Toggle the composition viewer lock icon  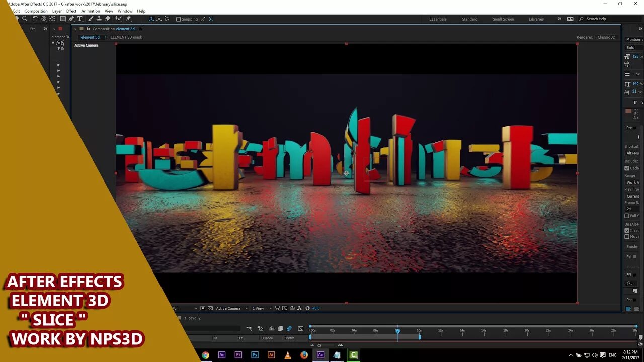coord(88,29)
